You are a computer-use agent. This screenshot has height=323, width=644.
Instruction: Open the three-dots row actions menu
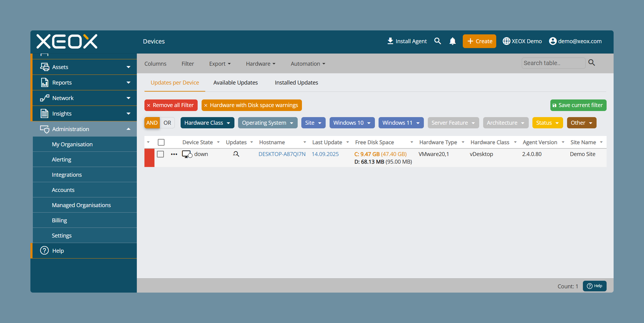coord(174,154)
